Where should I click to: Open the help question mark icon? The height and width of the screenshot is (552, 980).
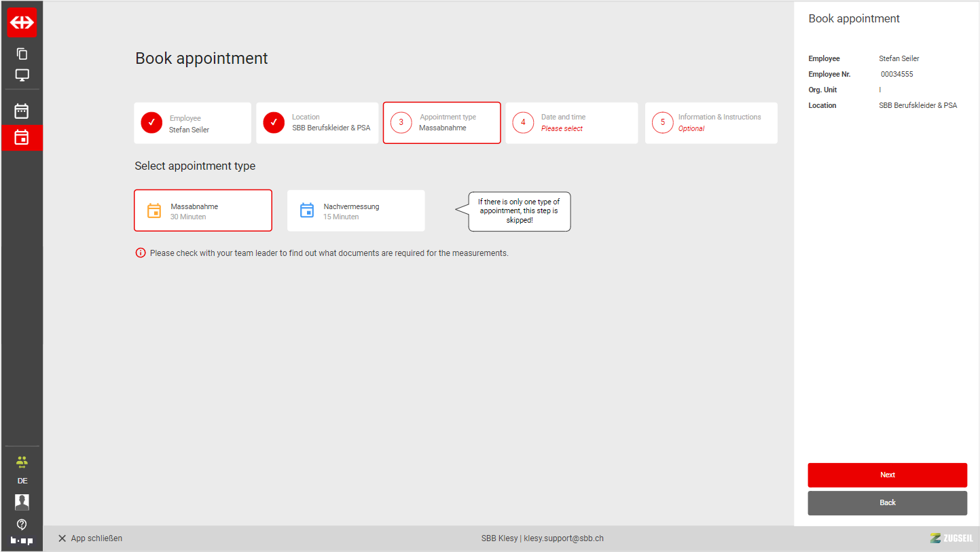coord(22,524)
